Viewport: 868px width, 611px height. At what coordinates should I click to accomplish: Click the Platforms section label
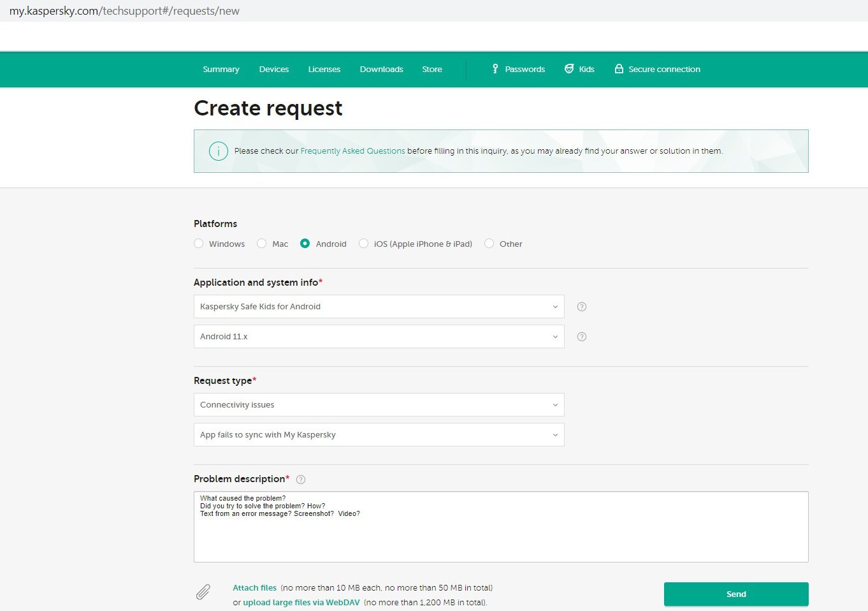[215, 224]
